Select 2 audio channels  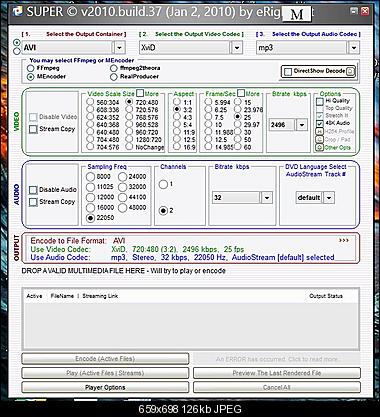click(x=163, y=211)
